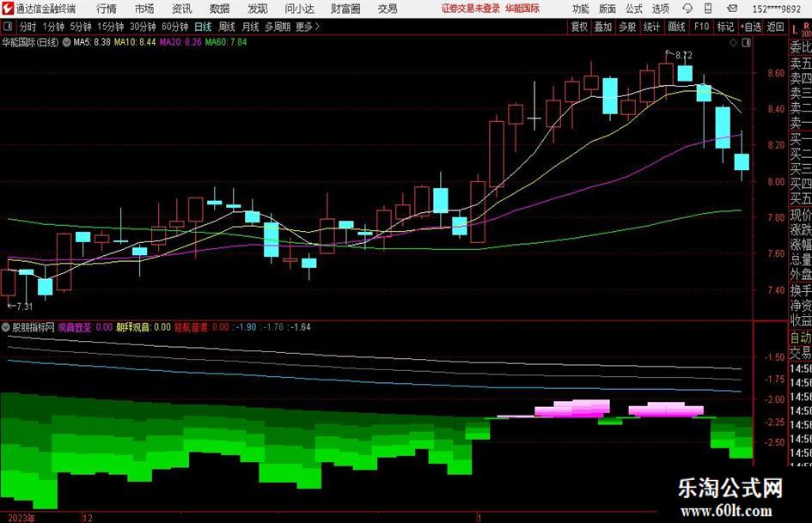Select the 日线 period tab
The height and width of the screenshot is (523, 812).
pyautogui.click(x=203, y=27)
